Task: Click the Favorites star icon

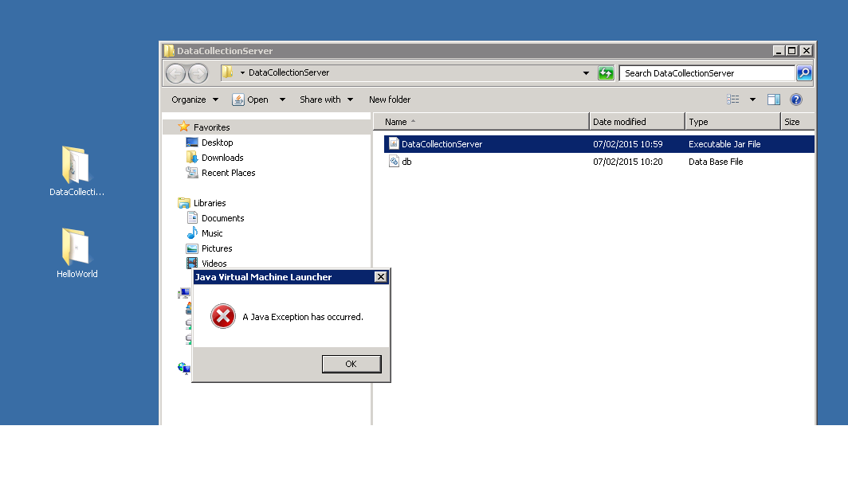Action: pyautogui.click(x=184, y=127)
